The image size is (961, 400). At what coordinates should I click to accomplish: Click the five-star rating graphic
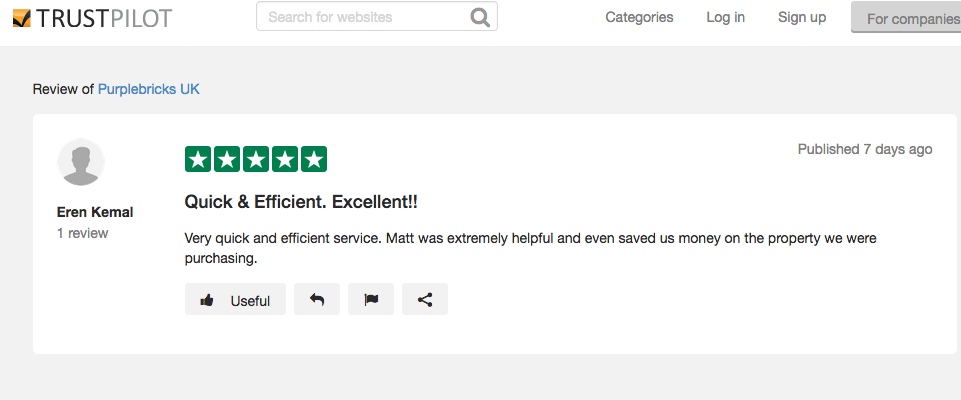[x=256, y=159]
